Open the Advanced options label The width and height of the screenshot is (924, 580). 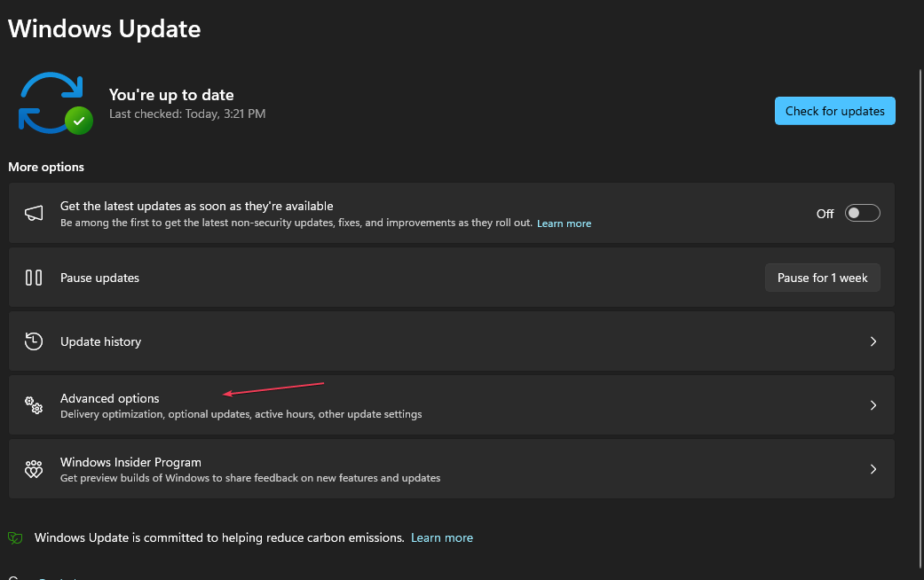[x=109, y=398]
